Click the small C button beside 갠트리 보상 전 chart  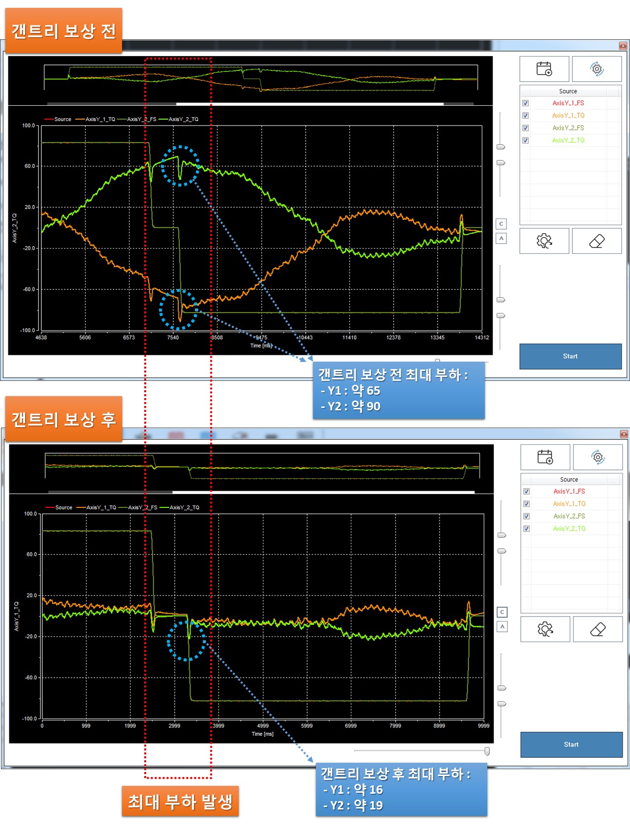click(501, 224)
